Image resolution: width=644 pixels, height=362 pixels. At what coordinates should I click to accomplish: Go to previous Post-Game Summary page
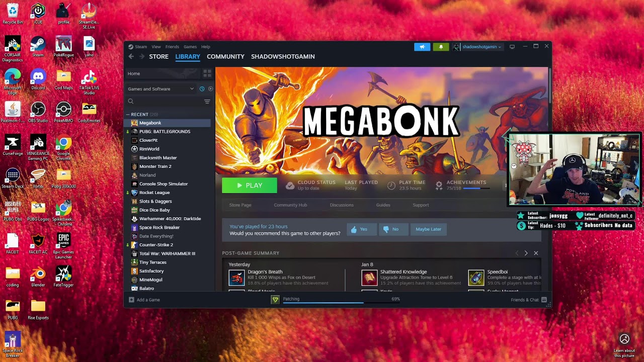click(x=516, y=253)
